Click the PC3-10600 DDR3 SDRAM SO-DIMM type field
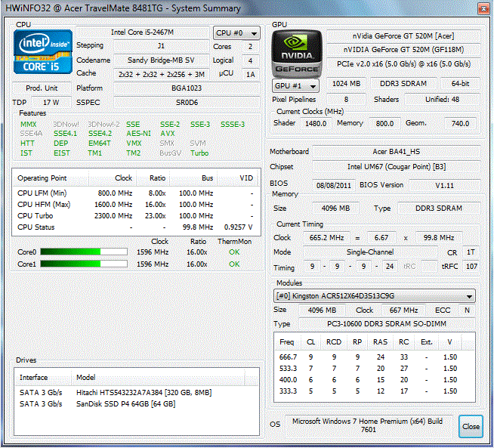Screen dimensions: 494x448 [x=387, y=324]
